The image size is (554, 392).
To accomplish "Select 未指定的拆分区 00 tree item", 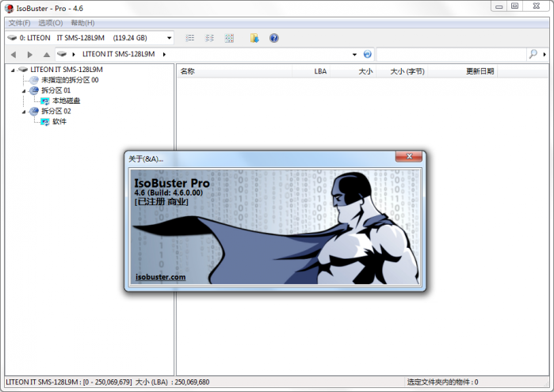I will point(70,80).
